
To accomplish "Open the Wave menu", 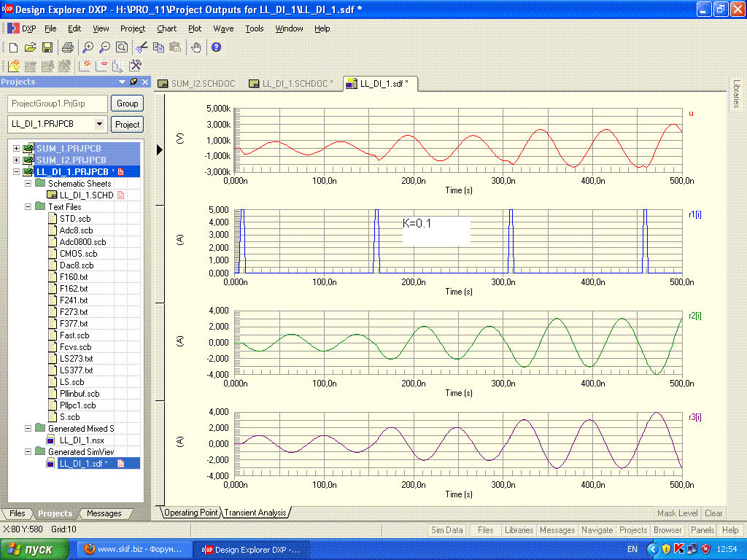I will (x=223, y=28).
